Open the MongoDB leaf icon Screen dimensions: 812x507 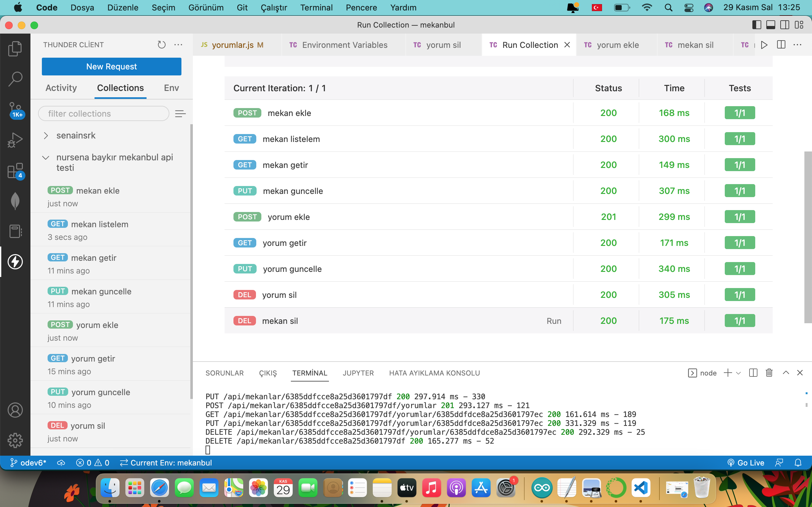point(15,201)
